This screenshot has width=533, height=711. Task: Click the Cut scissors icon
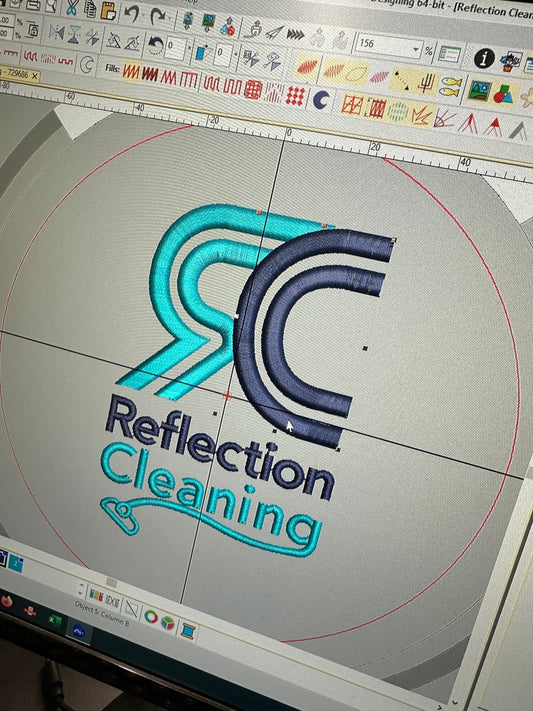coord(72,7)
